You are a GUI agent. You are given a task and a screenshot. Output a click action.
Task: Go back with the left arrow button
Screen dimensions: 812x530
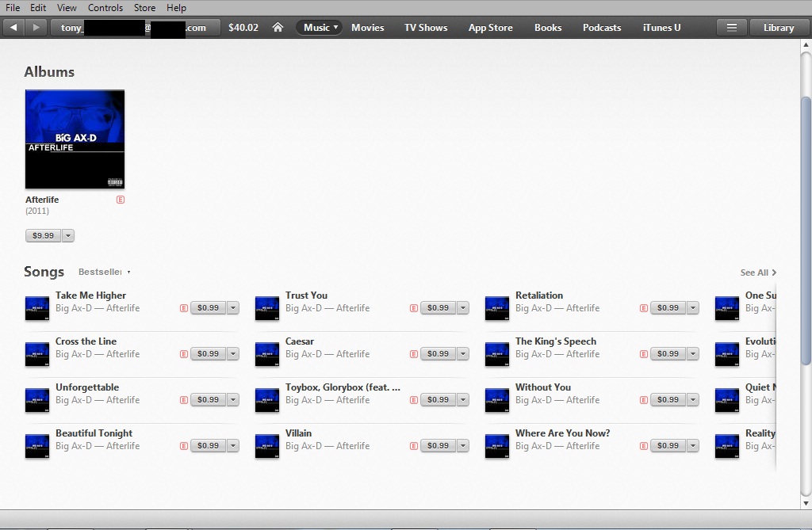(x=14, y=28)
